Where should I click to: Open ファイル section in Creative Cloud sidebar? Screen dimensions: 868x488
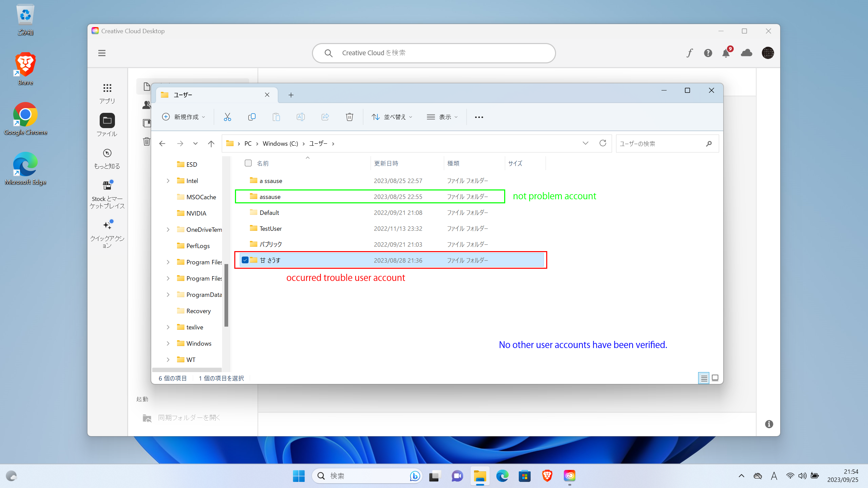[x=107, y=125]
